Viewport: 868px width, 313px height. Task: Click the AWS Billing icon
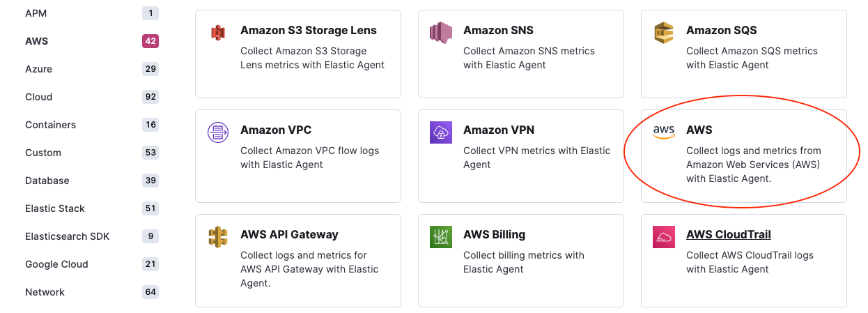[441, 236]
